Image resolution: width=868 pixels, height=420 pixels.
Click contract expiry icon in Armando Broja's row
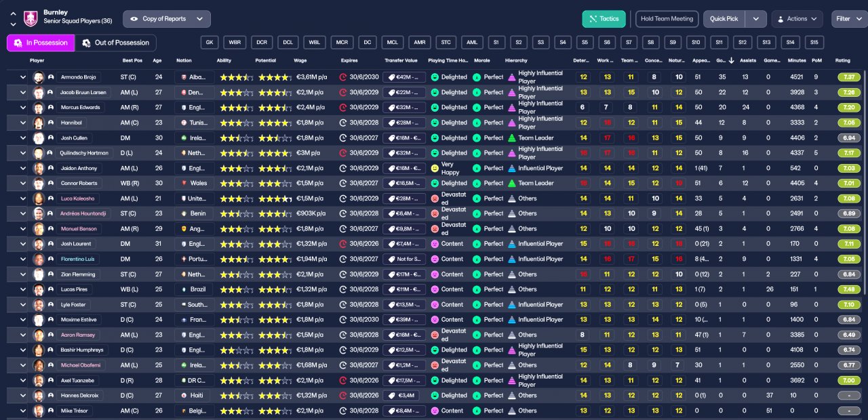tap(343, 77)
